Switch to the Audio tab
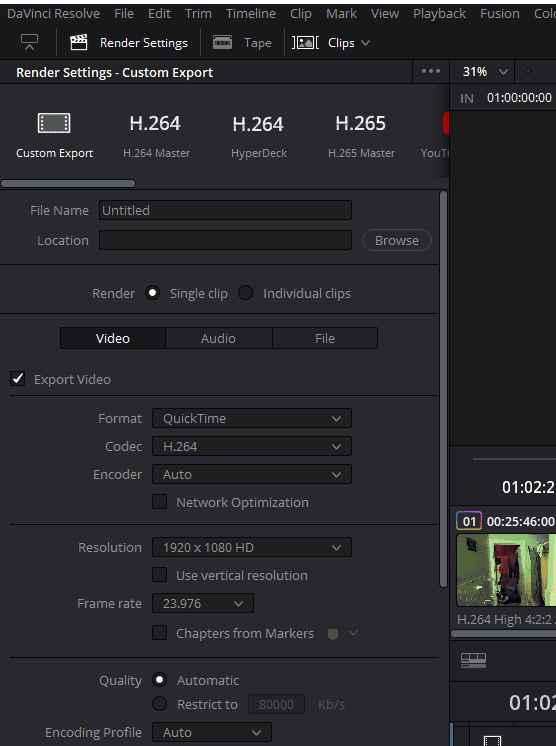556x746 pixels. [x=218, y=338]
